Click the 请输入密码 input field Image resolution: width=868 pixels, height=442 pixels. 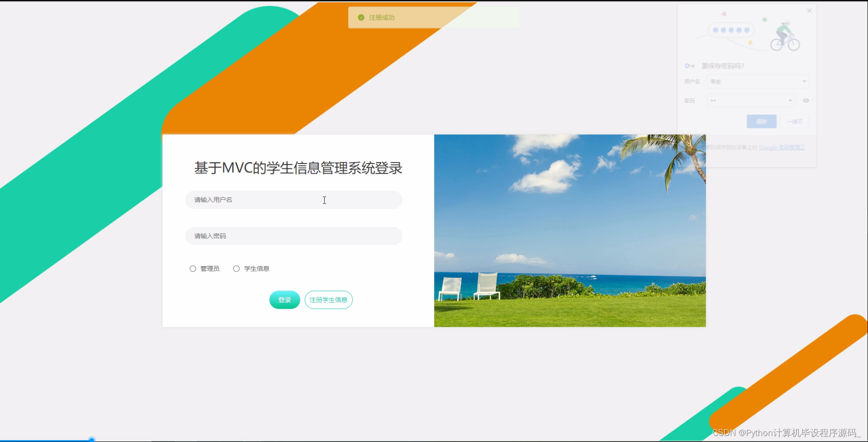pos(293,236)
